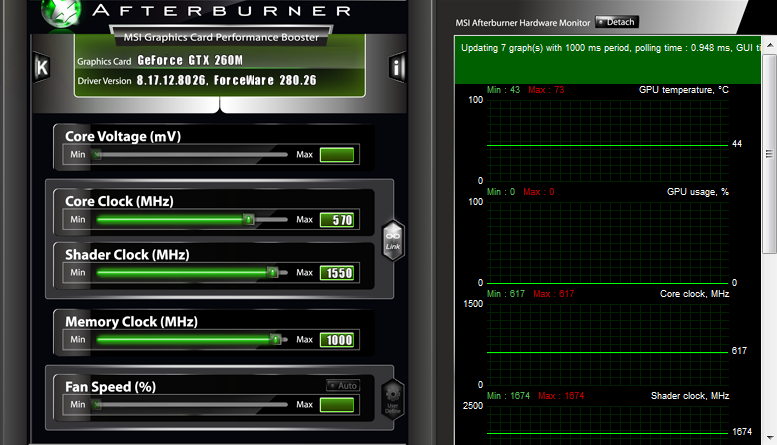Click the monitor scrollbar up arrow
Image resolution: width=777 pixels, height=445 pixels.
pyautogui.click(x=770, y=45)
